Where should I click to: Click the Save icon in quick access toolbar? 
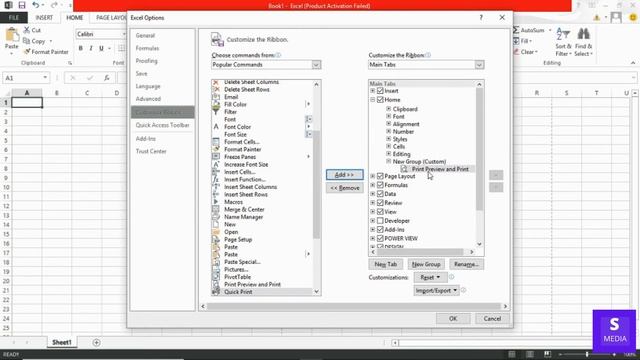[22, 5]
